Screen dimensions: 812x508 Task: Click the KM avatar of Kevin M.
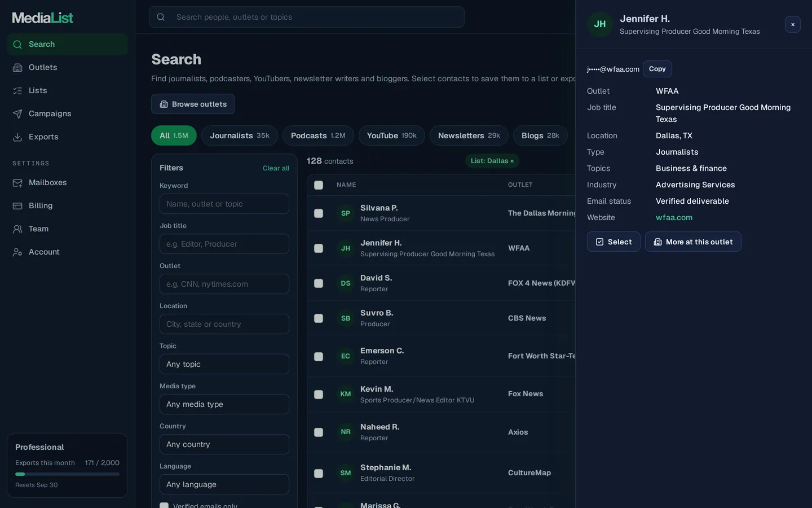click(346, 394)
